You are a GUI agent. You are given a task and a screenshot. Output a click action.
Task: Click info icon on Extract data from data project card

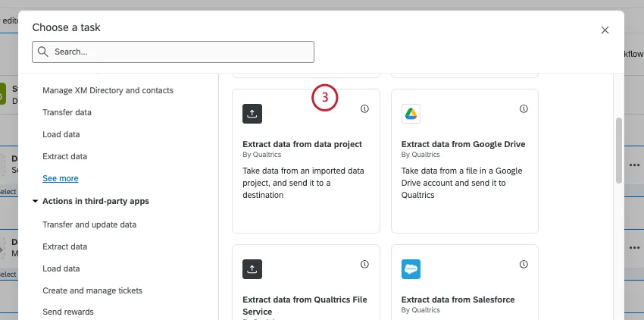coord(364,109)
